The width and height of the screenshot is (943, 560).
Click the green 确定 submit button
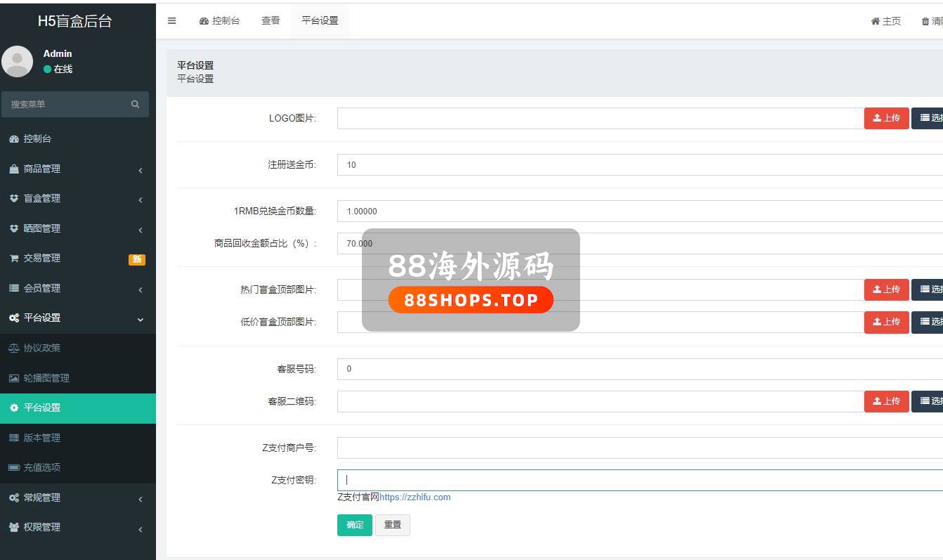click(355, 525)
